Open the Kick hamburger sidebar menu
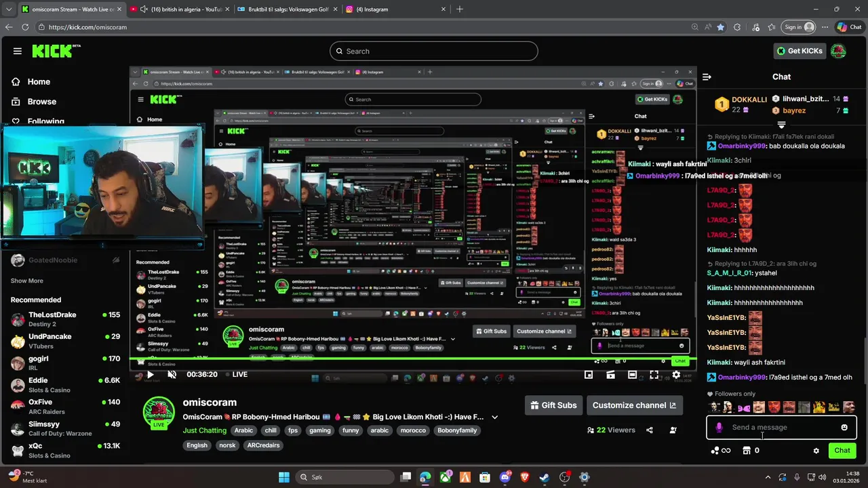Screen dimensions: 868x488 coord(18,51)
